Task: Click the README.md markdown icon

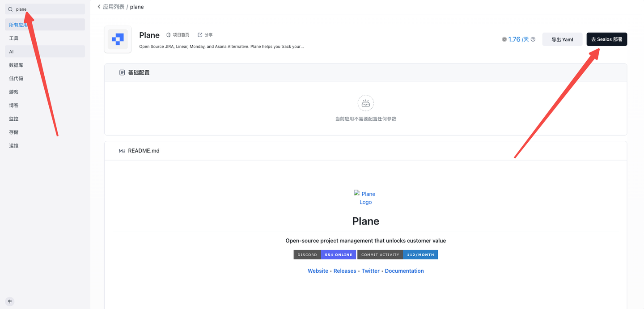Action: [122, 151]
